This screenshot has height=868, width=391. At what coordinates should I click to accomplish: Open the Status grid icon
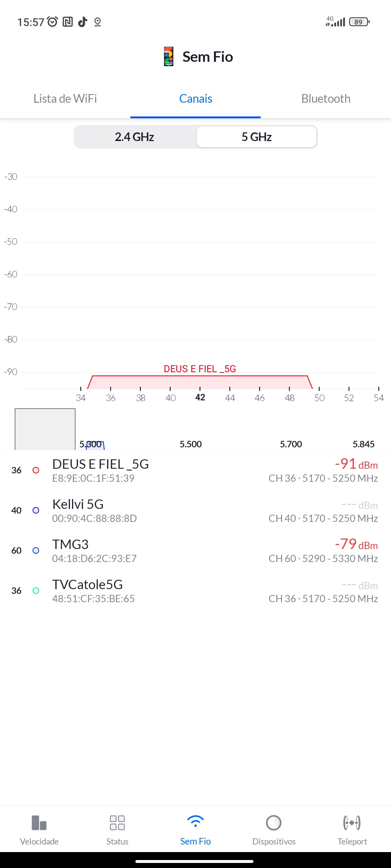coord(117,823)
